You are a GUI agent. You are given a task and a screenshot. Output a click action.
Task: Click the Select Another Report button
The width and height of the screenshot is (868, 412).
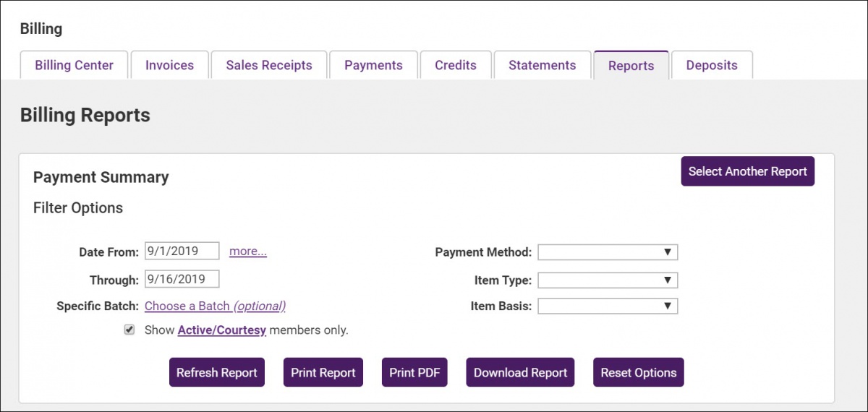point(747,171)
